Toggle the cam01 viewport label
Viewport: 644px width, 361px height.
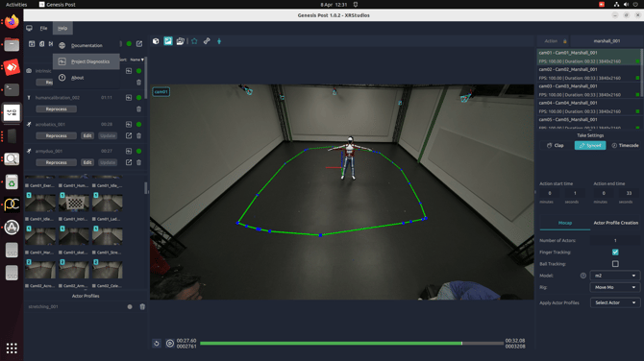pos(161,92)
